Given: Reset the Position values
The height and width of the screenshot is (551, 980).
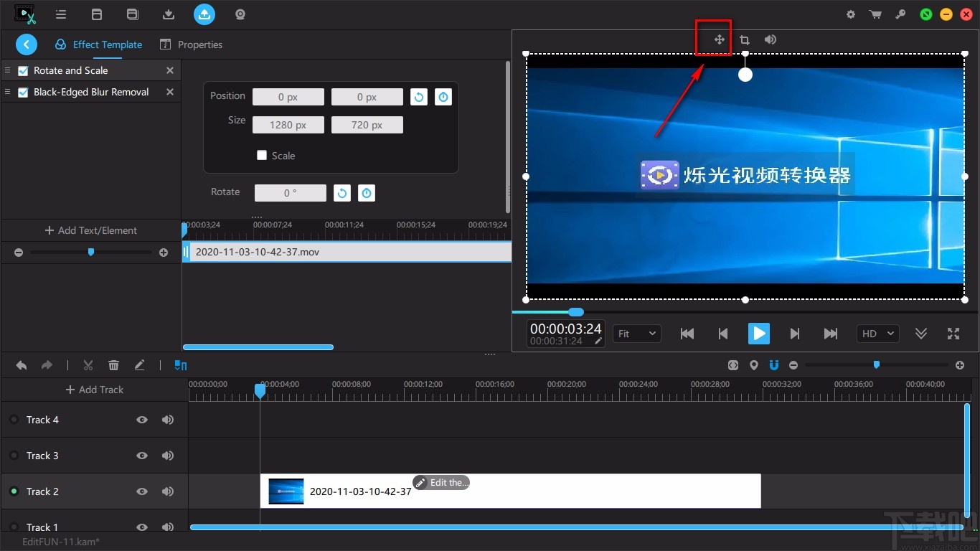Looking at the screenshot, I should point(419,97).
